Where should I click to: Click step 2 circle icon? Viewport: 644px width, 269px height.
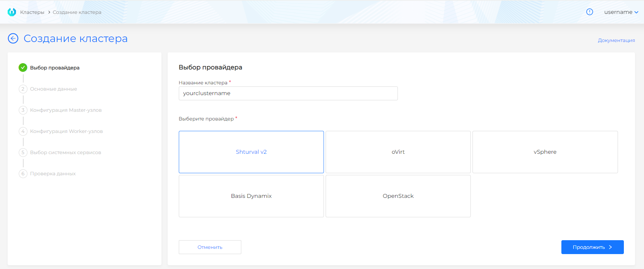23,89
